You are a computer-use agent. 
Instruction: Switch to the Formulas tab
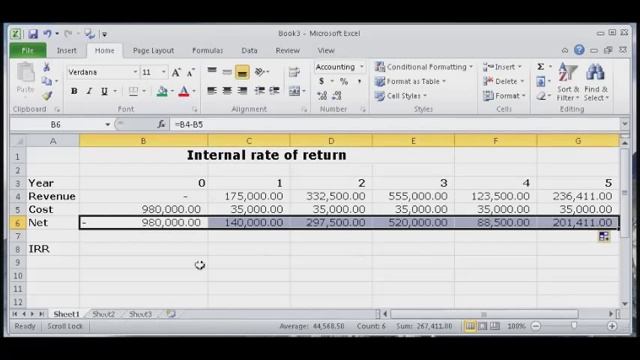(x=207, y=51)
